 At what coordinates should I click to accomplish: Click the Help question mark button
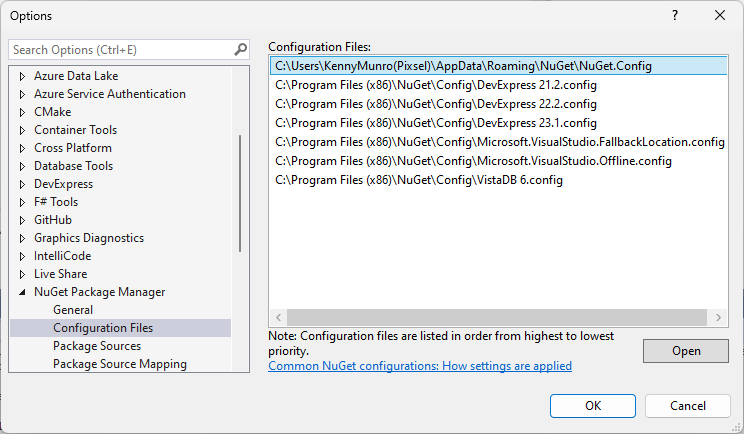(675, 15)
